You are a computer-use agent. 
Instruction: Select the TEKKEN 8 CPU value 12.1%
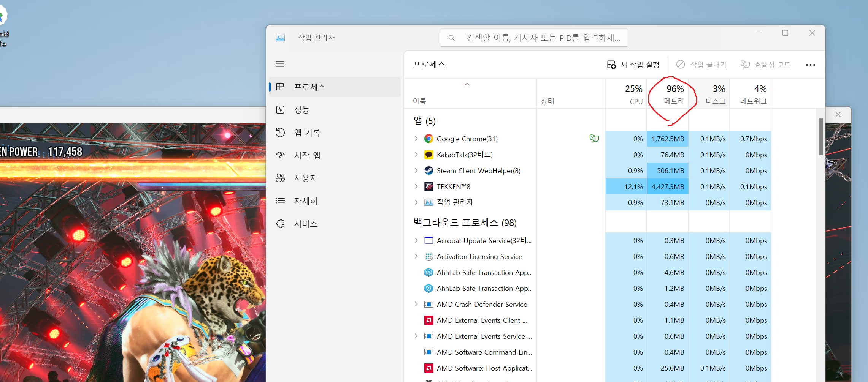click(626, 186)
